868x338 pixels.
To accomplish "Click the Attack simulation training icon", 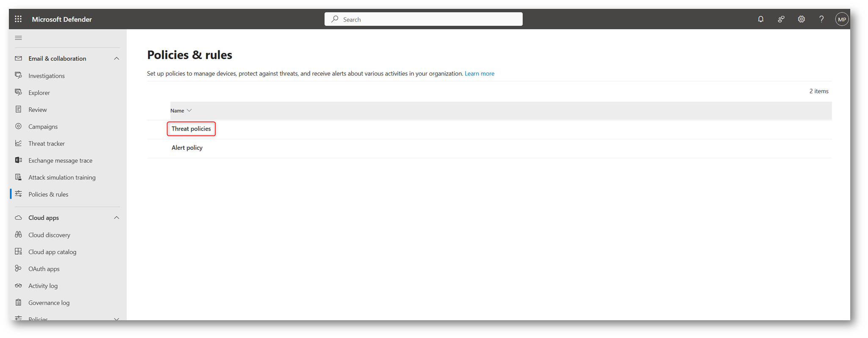I will pos(18,177).
